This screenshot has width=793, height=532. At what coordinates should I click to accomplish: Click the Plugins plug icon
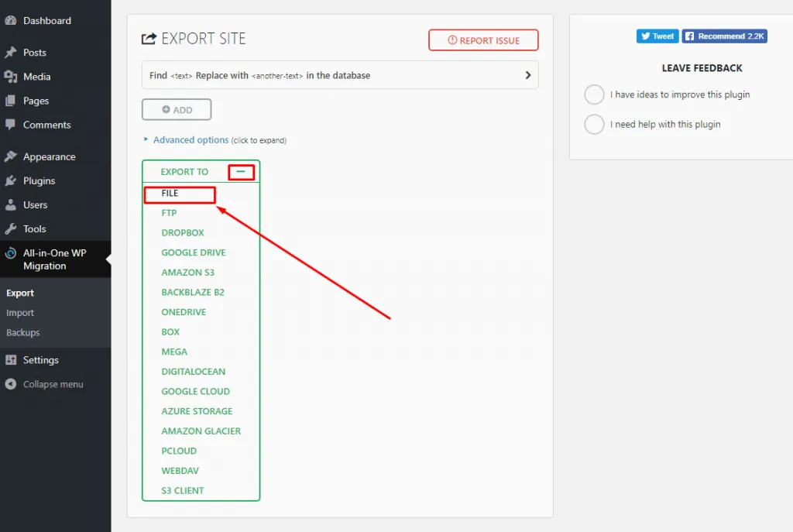[x=11, y=180]
